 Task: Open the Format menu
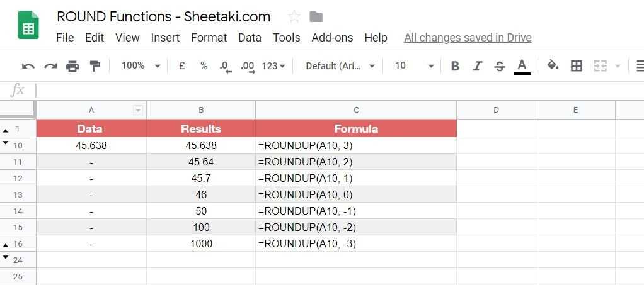tap(209, 38)
